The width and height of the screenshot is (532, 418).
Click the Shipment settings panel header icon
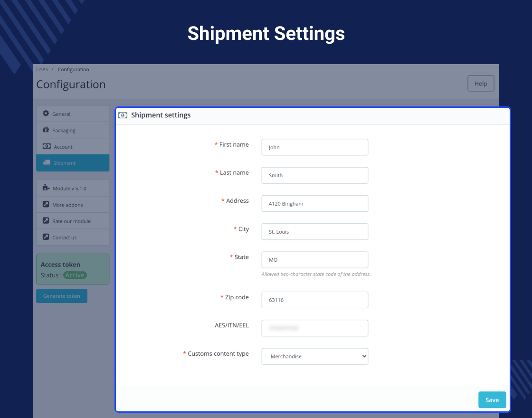click(123, 115)
